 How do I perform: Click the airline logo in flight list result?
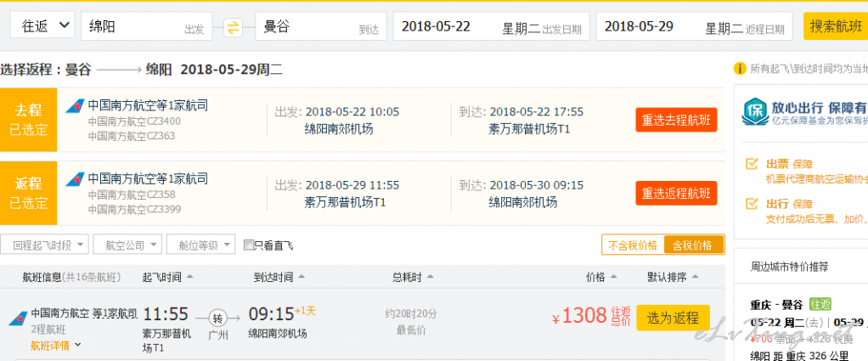coord(18,318)
